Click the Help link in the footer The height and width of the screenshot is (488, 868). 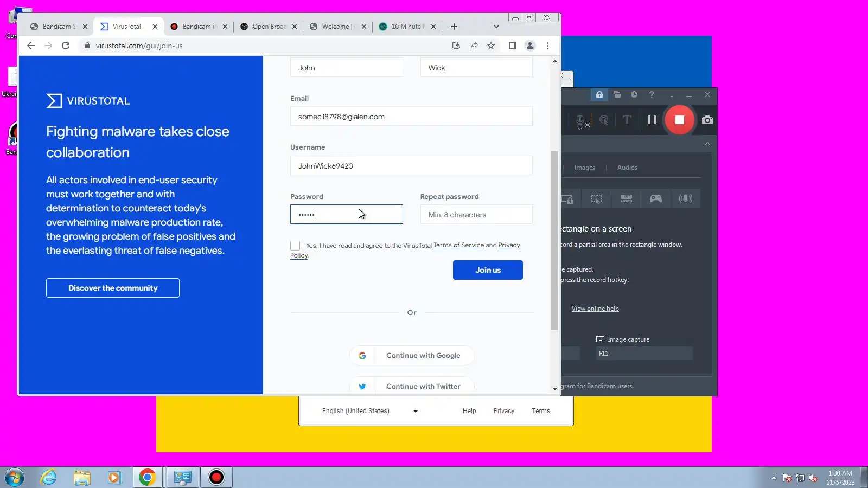[469, 411]
